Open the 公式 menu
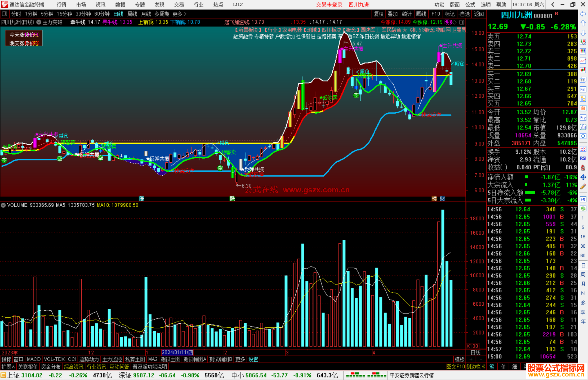 tap(470, 5)
